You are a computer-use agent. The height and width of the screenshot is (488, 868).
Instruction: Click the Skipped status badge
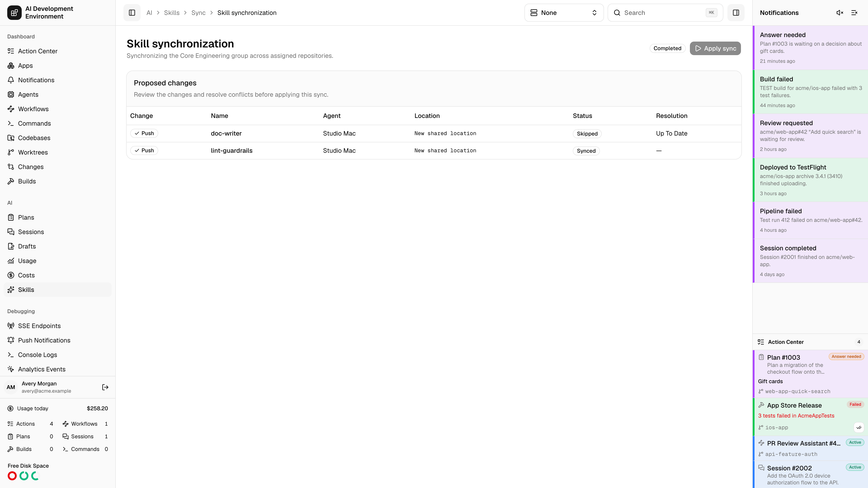click(x=587, y=134)
